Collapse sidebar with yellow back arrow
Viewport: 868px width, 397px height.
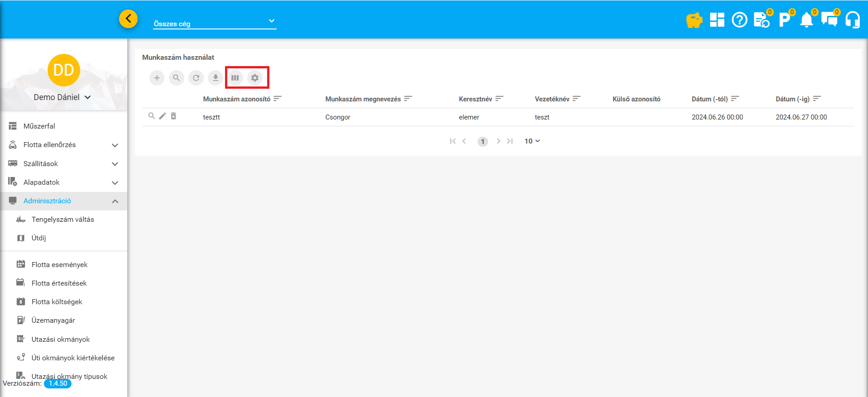129,19
